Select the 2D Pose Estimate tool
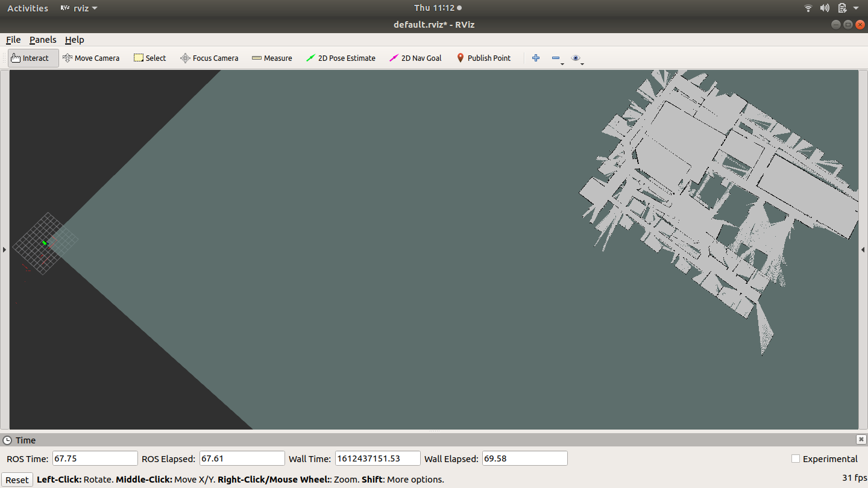This screenshot has height=488, width=868. click(x=341, y=58)
